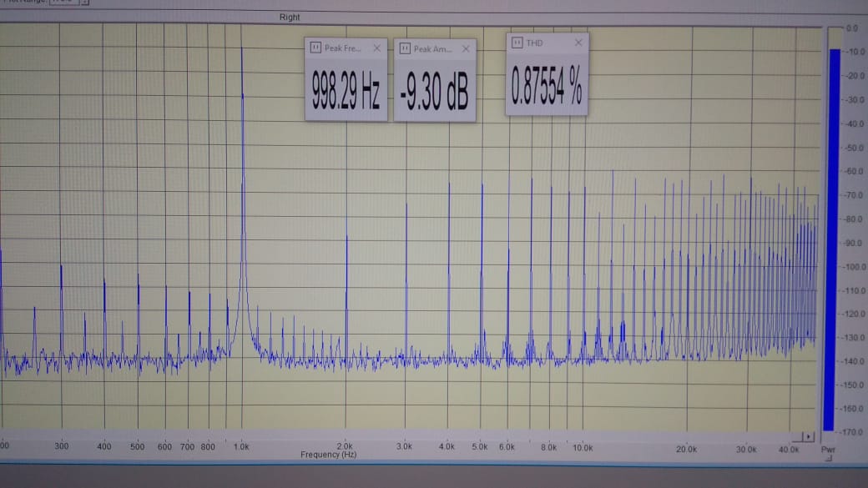Screen dimensions: 868x488
Task: Click the -140.0 dB scale label
Action: coord(853,361)
